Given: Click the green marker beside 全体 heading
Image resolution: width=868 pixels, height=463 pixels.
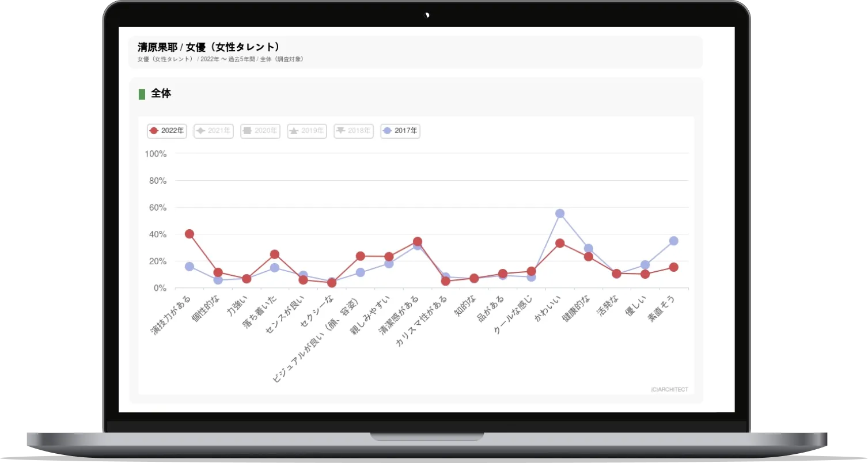Looking at the screenshot, I should point(142,94).
